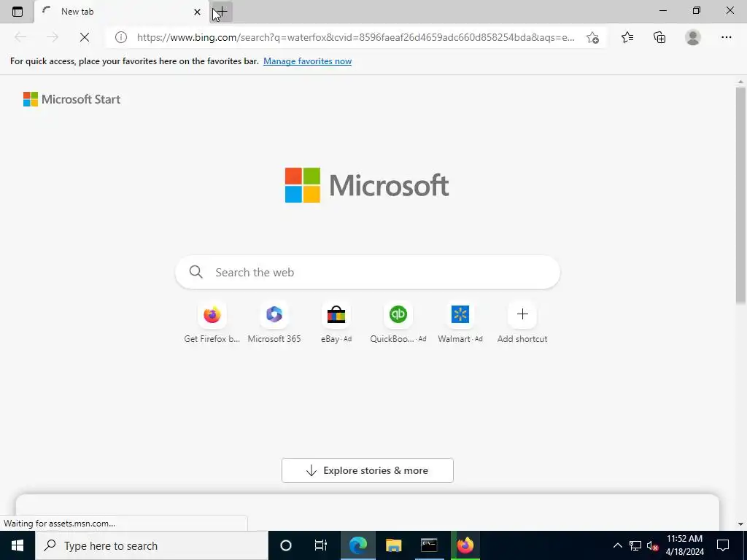Open the Command Prompt taskbar icon
Screen dimensions: 747x560
(x=429, y=545)
